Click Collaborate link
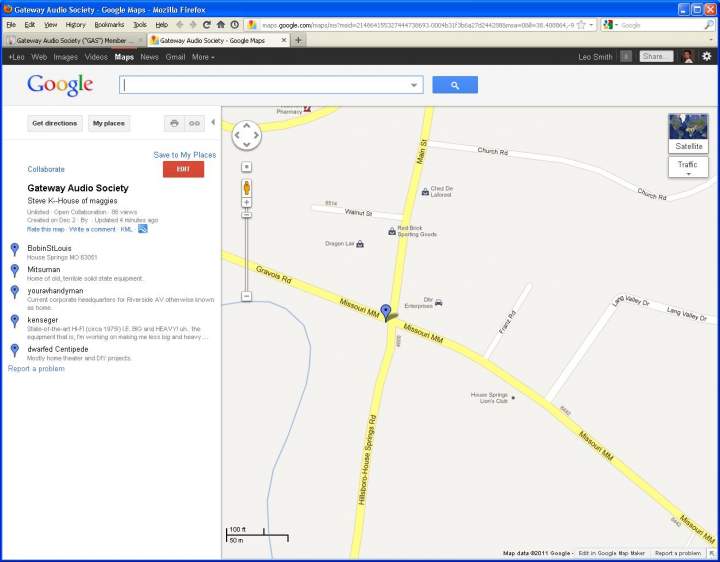720x562 pixels. point(46,169)
